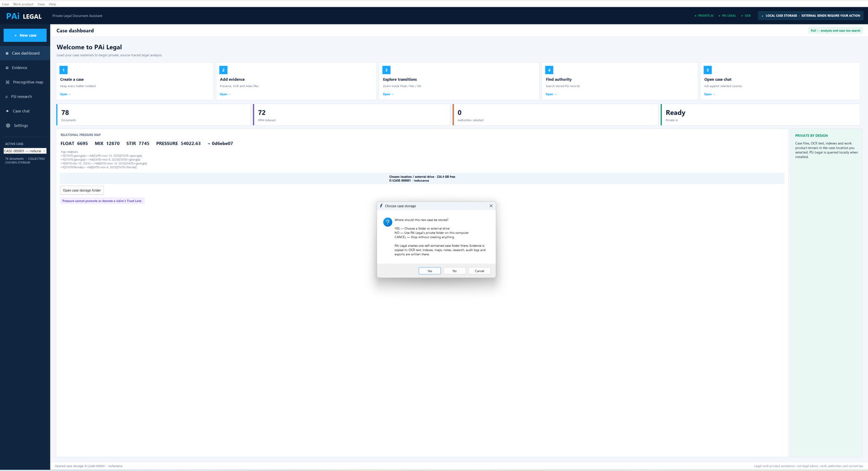Click the Pressure cannot promote Trust Lock notice
This screenshot has height=471, width=868.
[x=102, y=201]
